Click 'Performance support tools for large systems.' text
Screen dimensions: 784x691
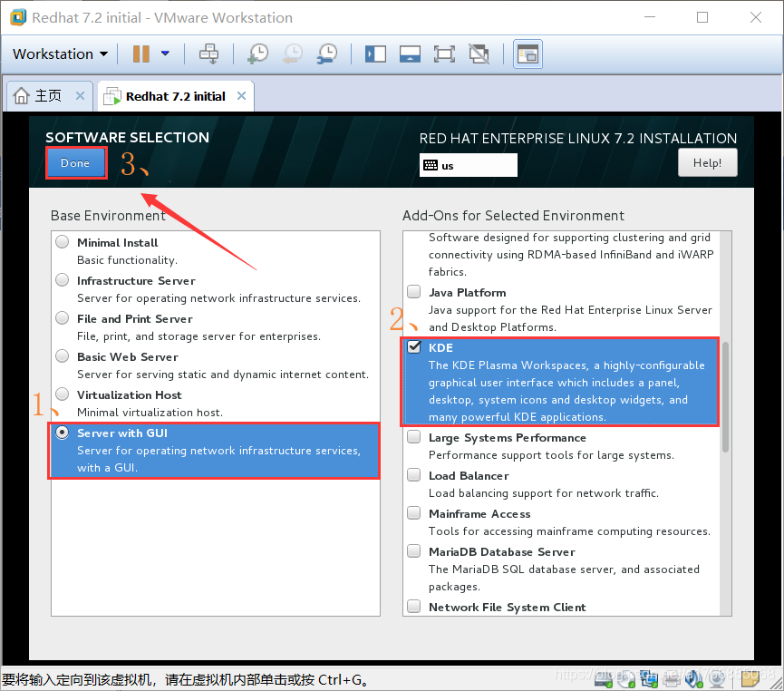point(551,455)
